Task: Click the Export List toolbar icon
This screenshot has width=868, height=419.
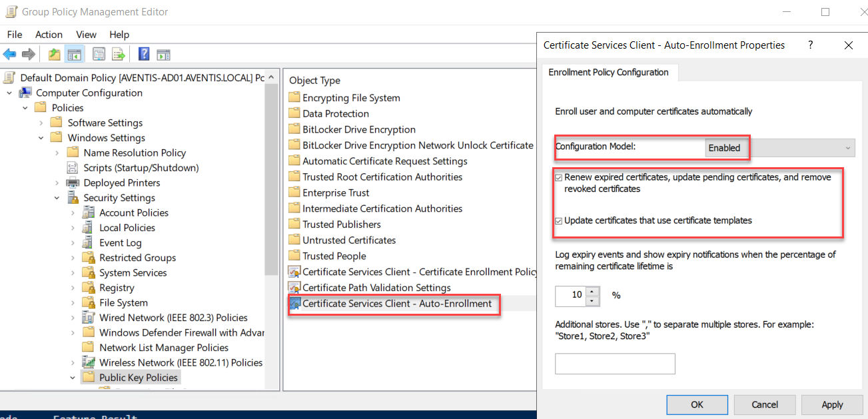Action: (x=119, y=54)
